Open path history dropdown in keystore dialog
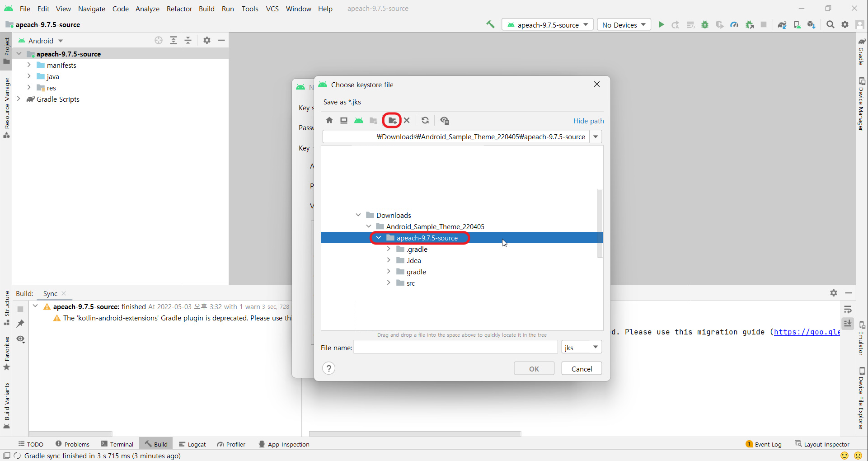 (x=596, y=136)
